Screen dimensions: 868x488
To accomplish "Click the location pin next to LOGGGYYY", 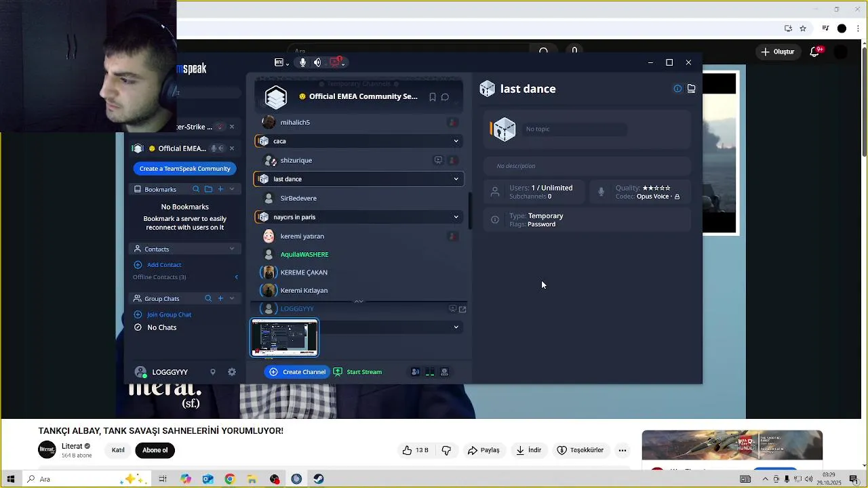I will pyautogui.click(x=213, y=372).
